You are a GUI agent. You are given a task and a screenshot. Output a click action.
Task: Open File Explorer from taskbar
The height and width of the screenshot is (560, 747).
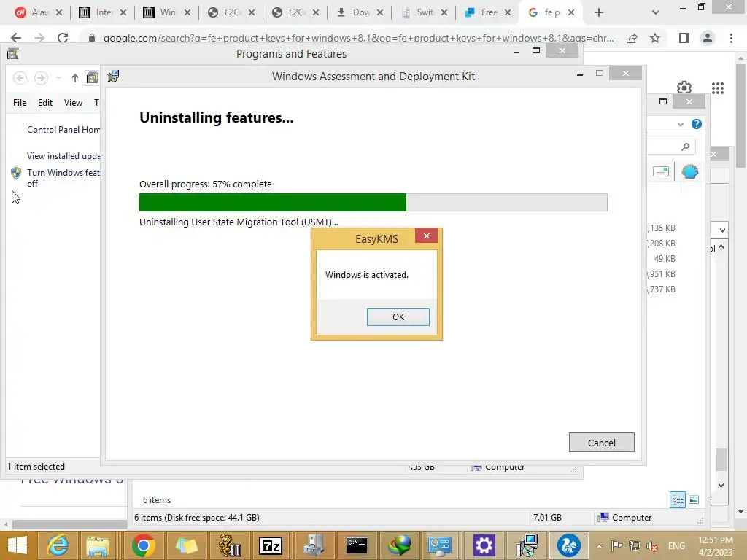98,545
